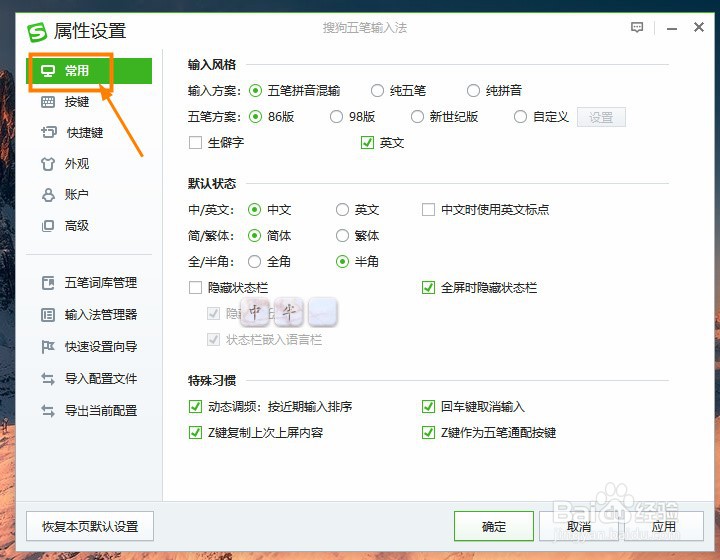Open the feedback chat bubble icon
Viewport: 720px width, 560px height.
click(x=637, y=28)
